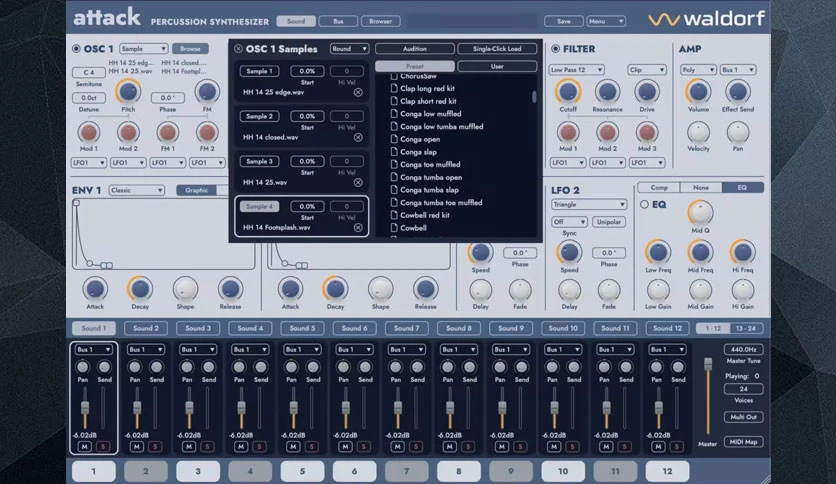Select the User samples tab
This screenshot has width=836, height=484.
tap(497, 66)
